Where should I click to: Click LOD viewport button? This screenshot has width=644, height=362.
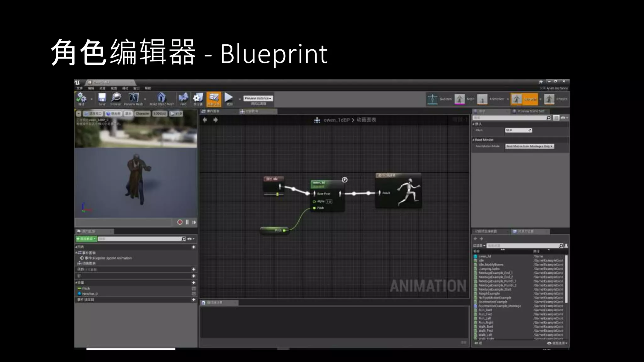[x=160, y=113]
